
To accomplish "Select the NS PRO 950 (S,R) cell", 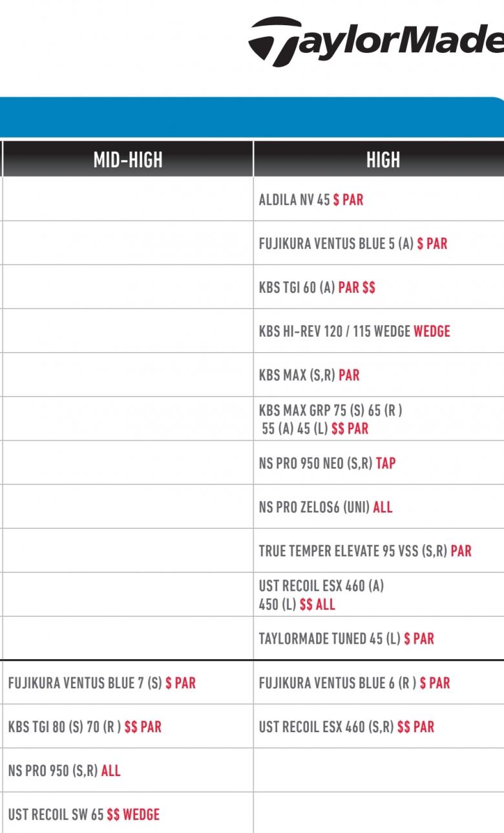I will (x=64, y=771).
